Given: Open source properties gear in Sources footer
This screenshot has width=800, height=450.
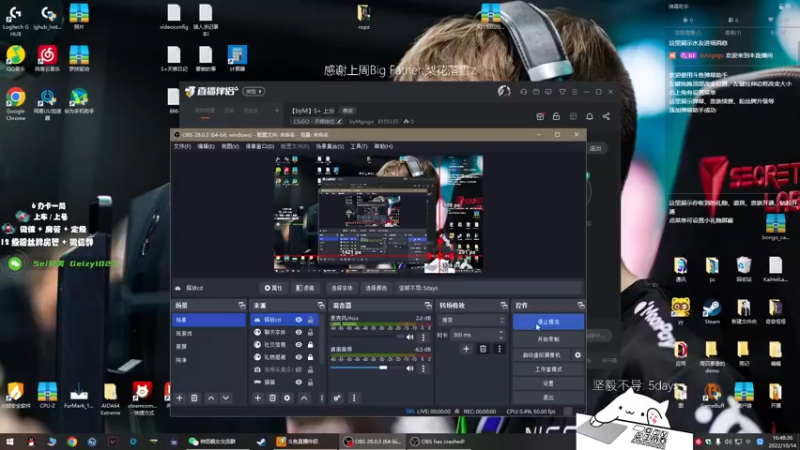Looking at the screenshot, I should pyautogui.click(x=287, y=398).
